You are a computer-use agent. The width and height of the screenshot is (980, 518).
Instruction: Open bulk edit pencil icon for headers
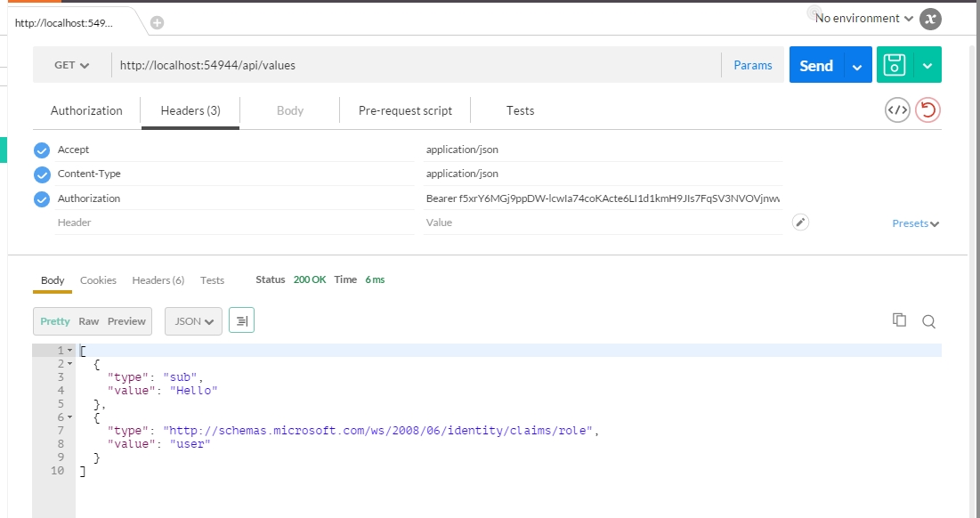click(800, 223)
